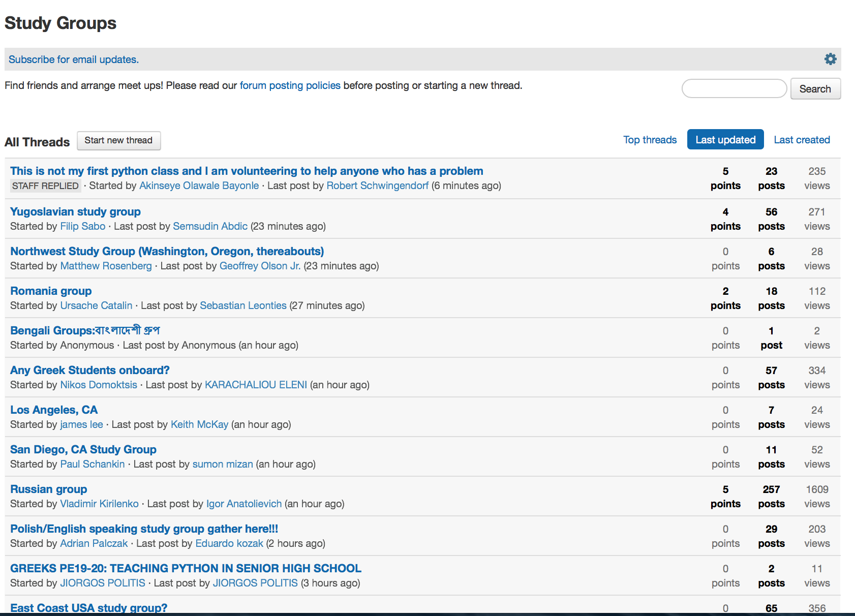Select the Last updated tab

coord(725,140)
